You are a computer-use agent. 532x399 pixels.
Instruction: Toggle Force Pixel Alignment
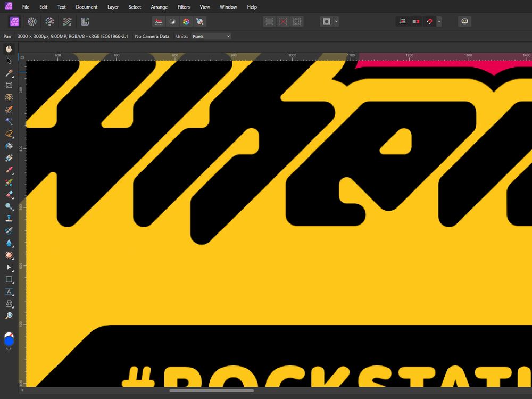pos(402,22)
